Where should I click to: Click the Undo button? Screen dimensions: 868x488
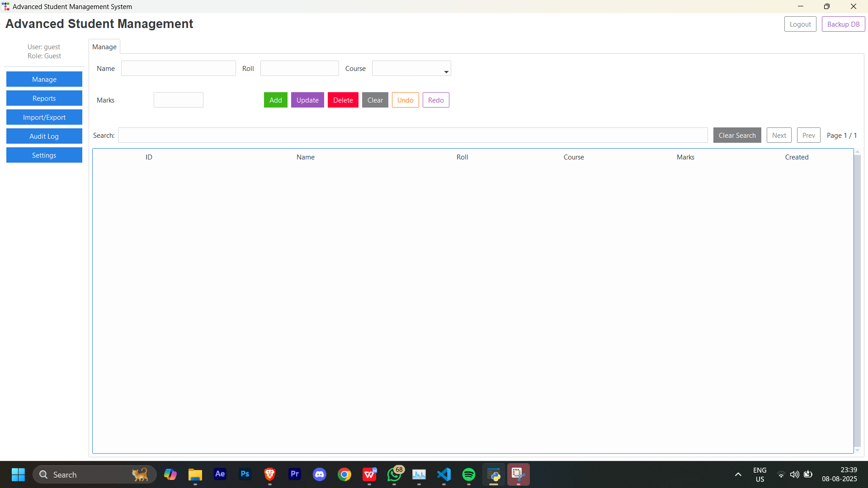(x=406, y=100)
